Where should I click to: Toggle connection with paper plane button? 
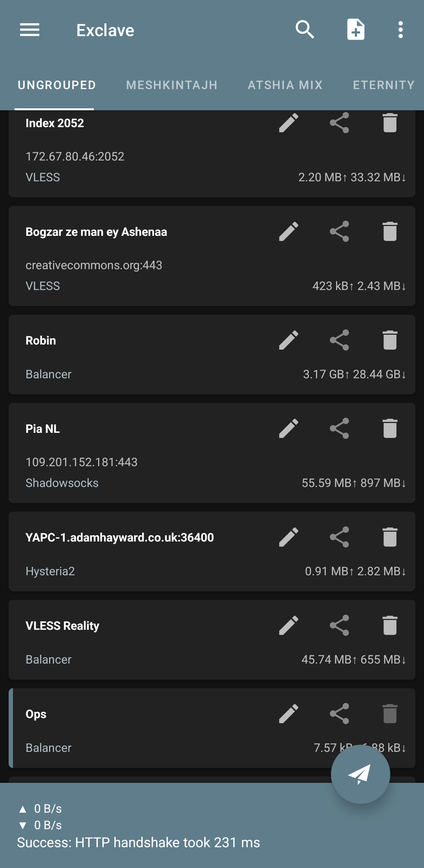360,774
